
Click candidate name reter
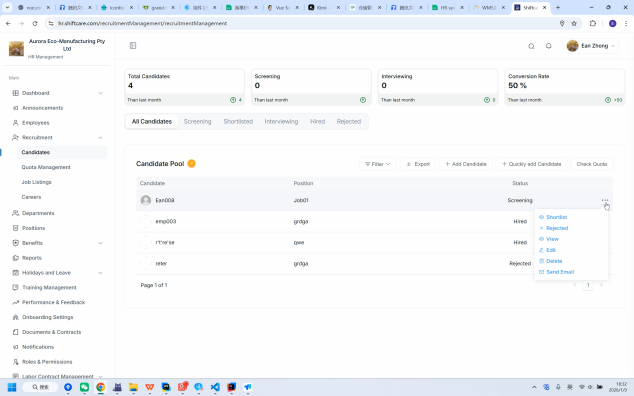(161, 263)
